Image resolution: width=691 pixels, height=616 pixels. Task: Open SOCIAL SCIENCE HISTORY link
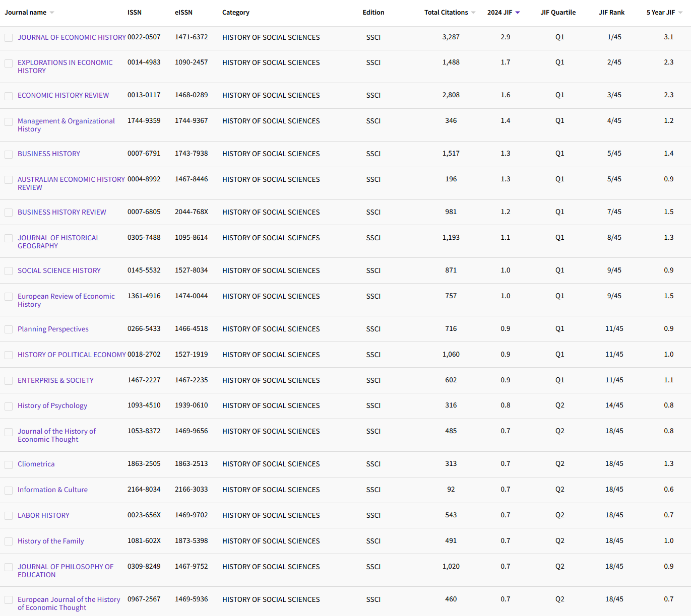[59, 270]
